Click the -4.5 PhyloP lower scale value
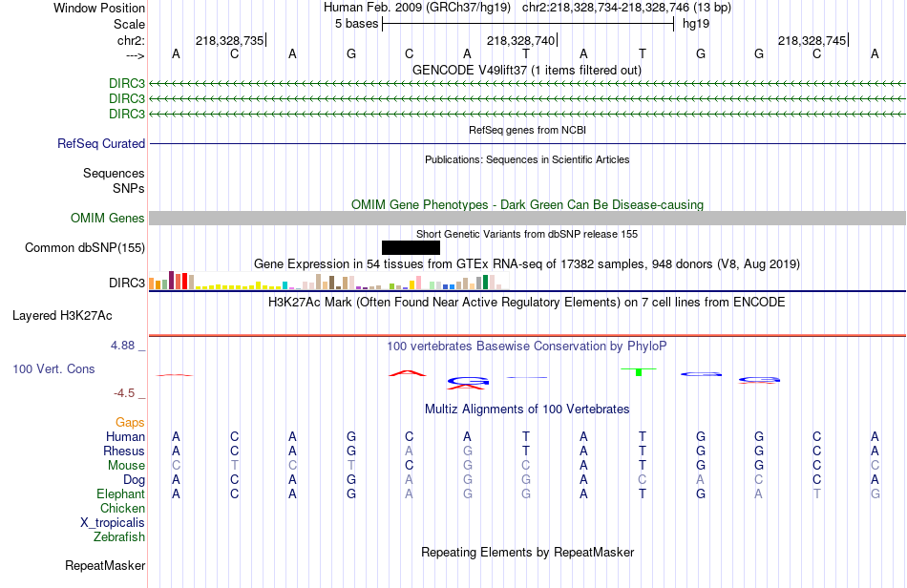This screenshot has width=907, height=588. (124, 393)
